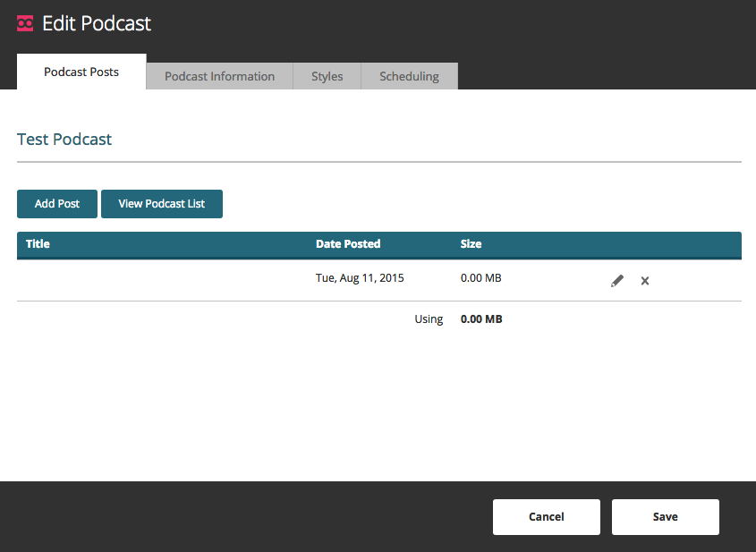This screenshot has height=552, width=756.
Task: Click the View Podcast List button
Action: point(161,204)
